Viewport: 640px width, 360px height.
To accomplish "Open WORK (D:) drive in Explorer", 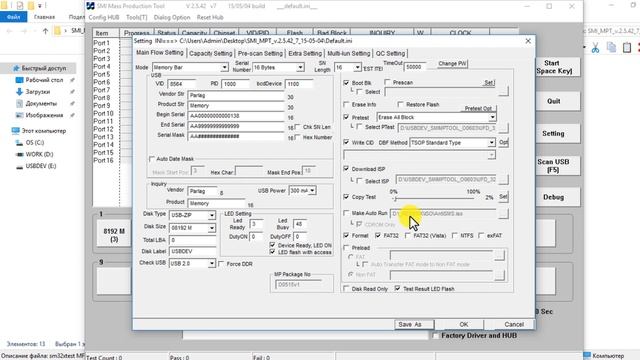I will point(39,154).
